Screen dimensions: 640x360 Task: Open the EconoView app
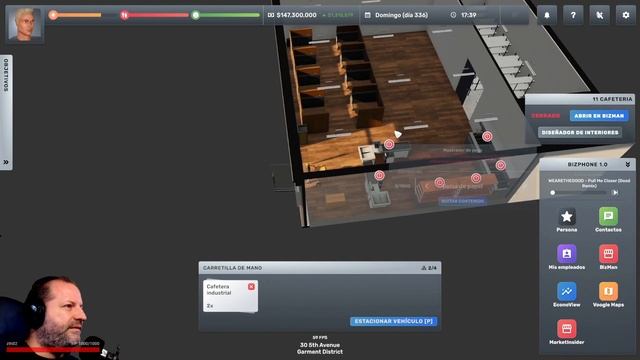567,291
